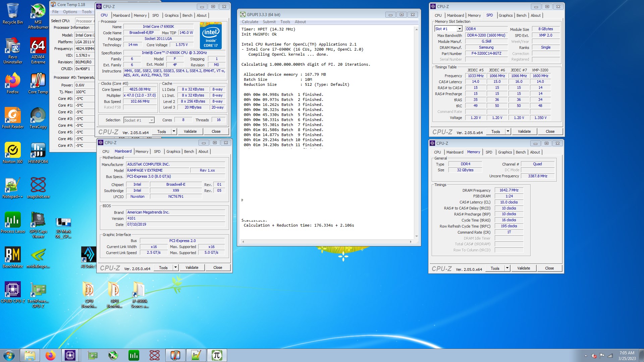Launch MSI Afterburner from the desktop

[x=38, y=16]
